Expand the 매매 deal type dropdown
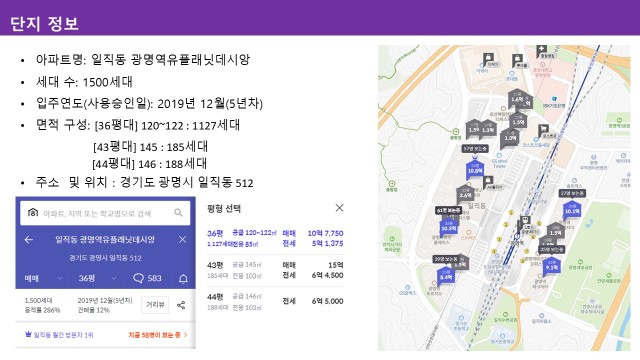 (43, 278)
